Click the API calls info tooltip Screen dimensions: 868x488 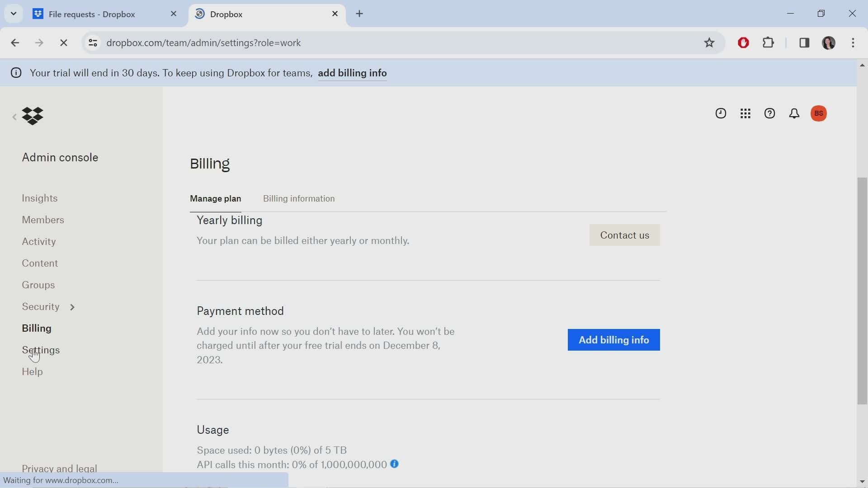(395, 464)
